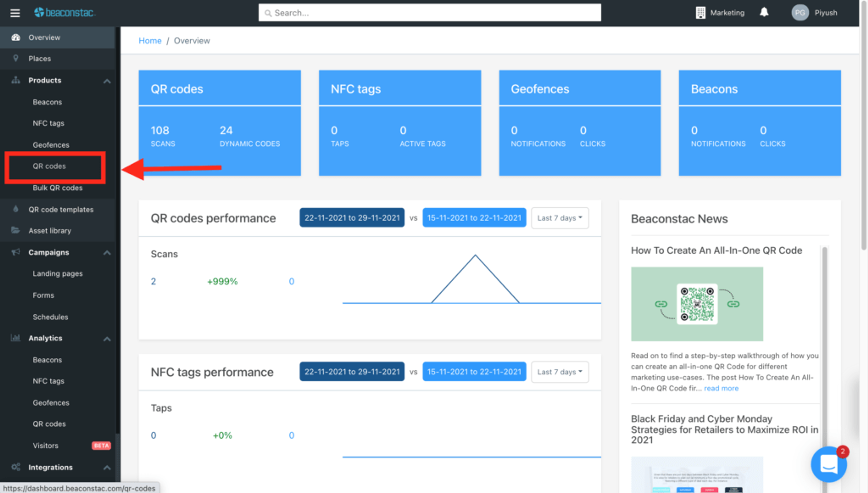Screen dimensions: 868x493
Task: Open Landing pages in the sidebar
Action: [x=57, y=274]
